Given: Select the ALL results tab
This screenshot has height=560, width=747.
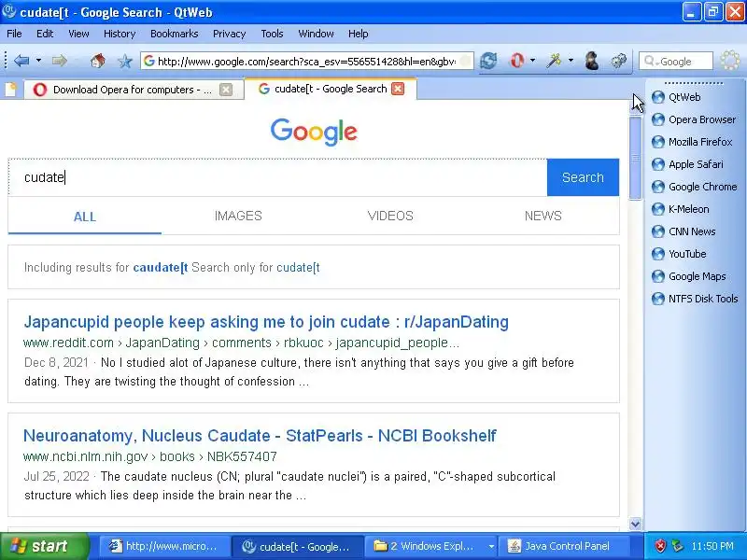Looking at the screenshot, I should (85, 217).
